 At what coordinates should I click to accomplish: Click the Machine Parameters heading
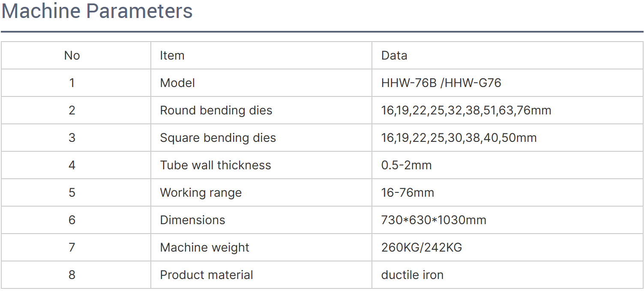point(97,11)
